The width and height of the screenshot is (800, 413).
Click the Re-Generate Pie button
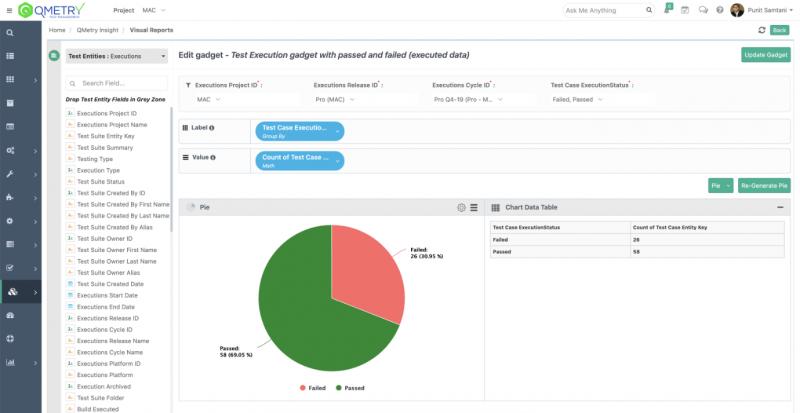765,185
